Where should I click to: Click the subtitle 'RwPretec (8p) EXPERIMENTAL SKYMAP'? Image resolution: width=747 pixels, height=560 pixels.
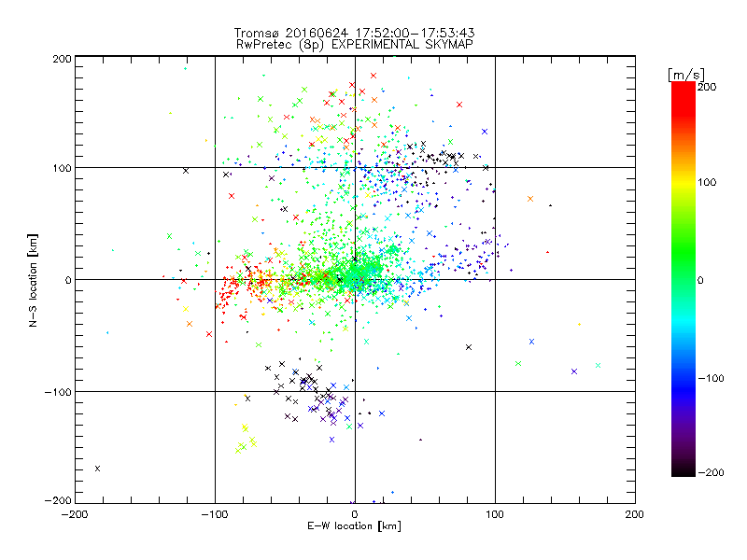[354, 45]
